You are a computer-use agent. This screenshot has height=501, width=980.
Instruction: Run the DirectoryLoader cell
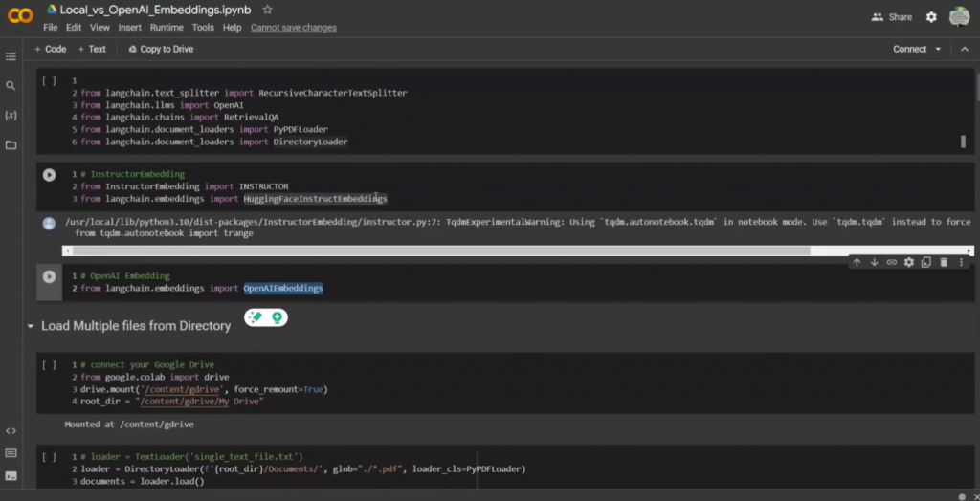tap(49, 457)
